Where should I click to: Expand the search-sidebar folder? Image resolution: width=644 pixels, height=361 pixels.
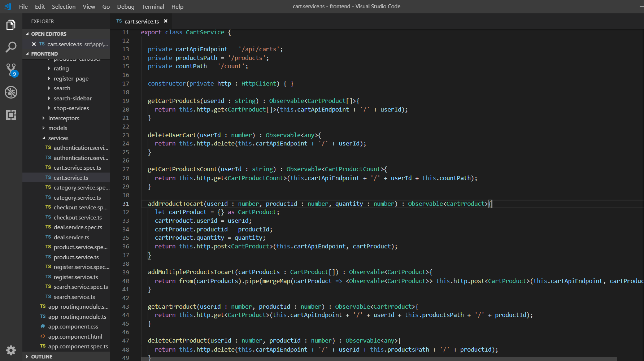pos(49,98)
